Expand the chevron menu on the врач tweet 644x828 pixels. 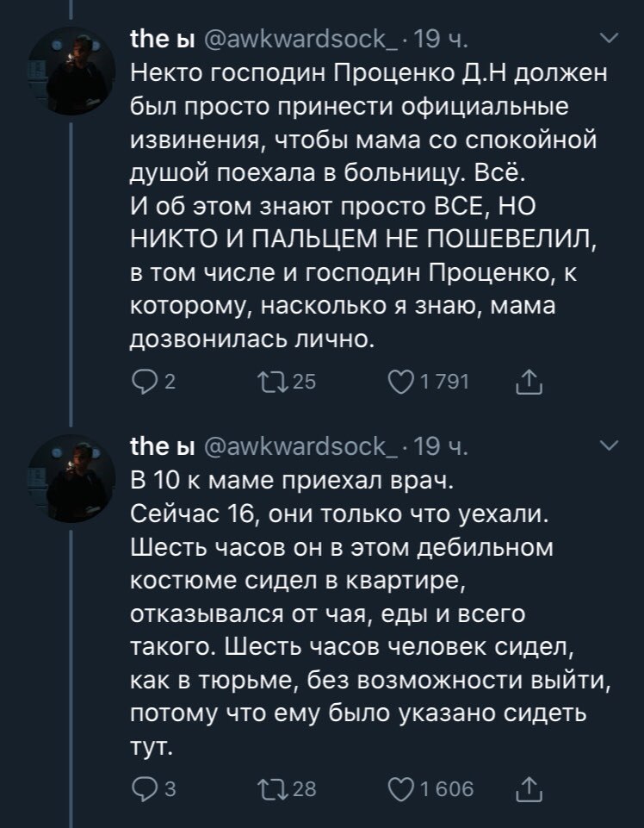(607, 445)
